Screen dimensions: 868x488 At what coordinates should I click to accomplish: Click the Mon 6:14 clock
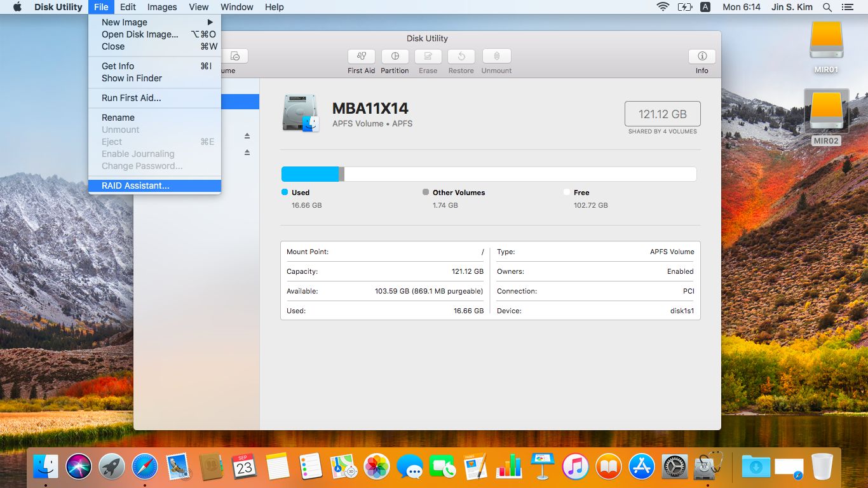pyautogui.click(x=742, y=7)
